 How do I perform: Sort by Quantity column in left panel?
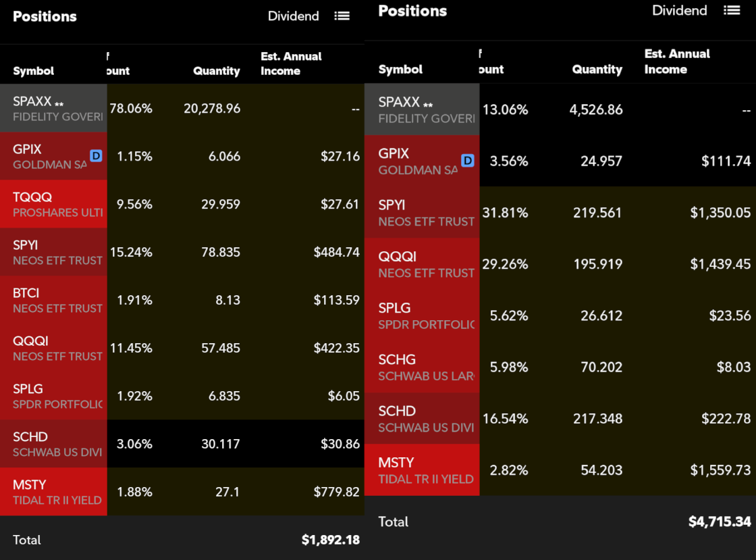tap(217, 71)
